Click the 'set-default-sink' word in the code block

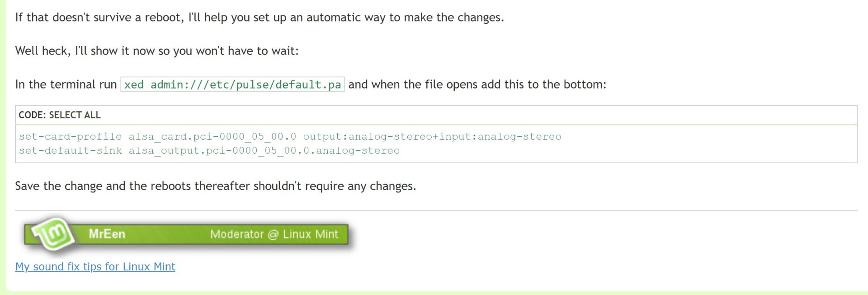[70, 150]
